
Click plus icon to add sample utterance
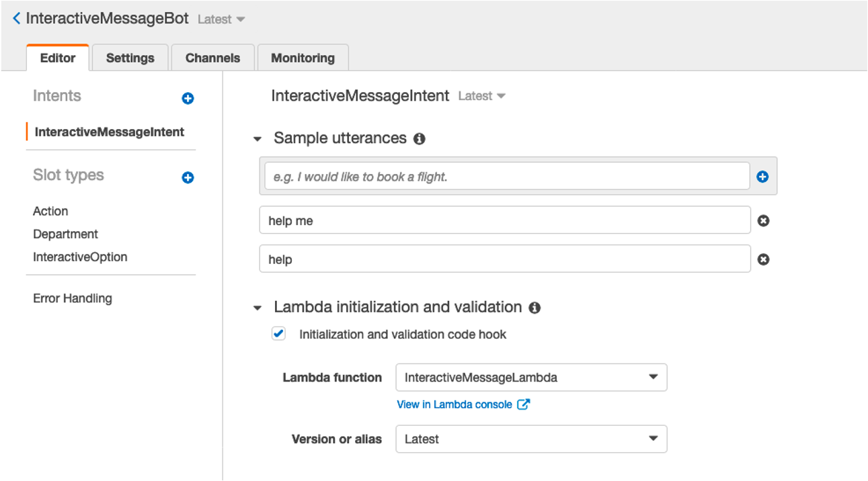tap(762, 177)
